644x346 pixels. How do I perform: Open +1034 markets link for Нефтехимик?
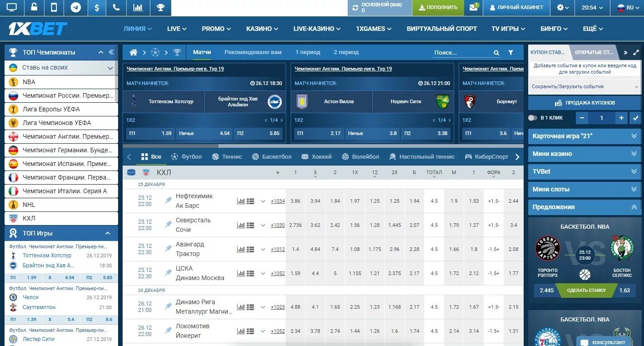click(x=277, y=201)
